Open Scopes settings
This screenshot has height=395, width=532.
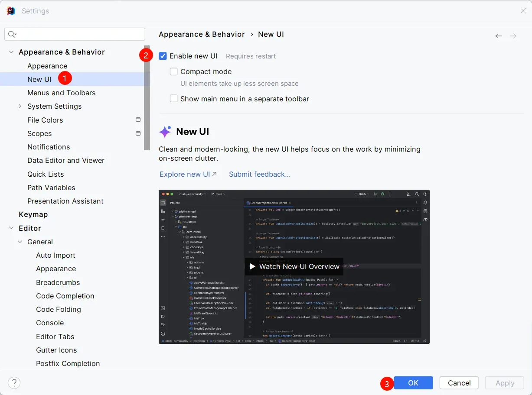pos(39,133)
